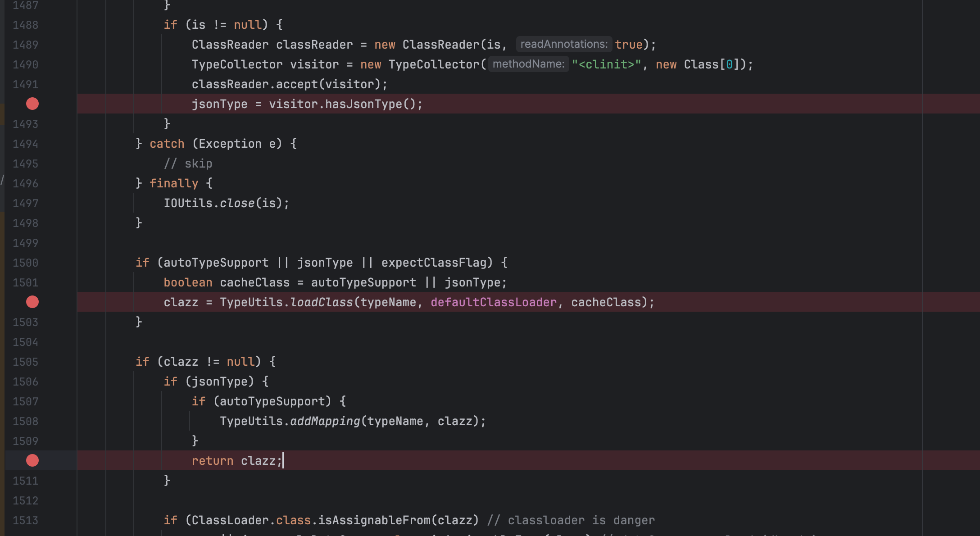
Task: Click the '// skip' comment
Action: point(188,164)
